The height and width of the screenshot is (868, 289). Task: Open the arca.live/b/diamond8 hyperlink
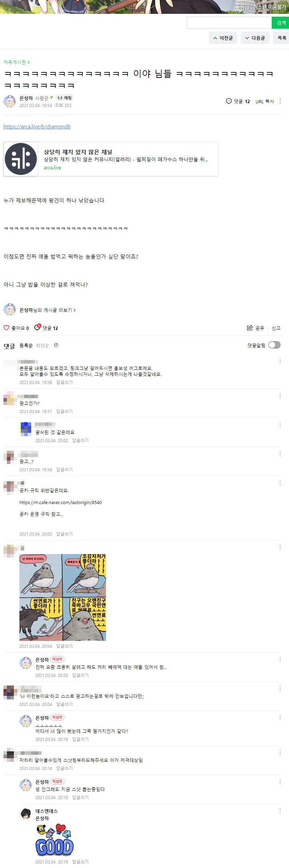tap(37, 126)
